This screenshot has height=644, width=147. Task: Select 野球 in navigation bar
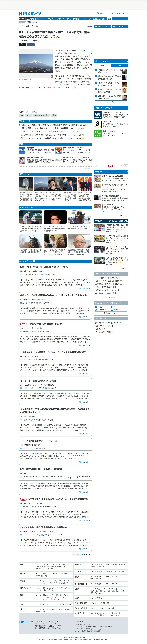point(37,19)
